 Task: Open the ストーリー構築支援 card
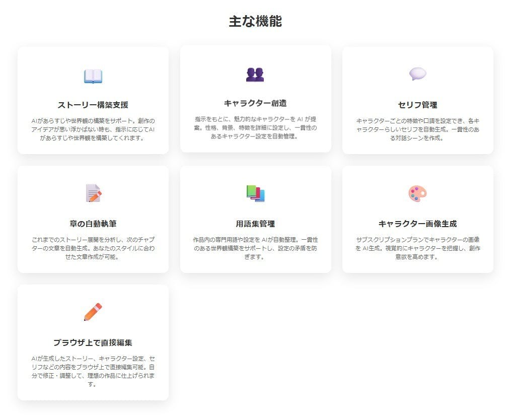click(x=93, y=99)
